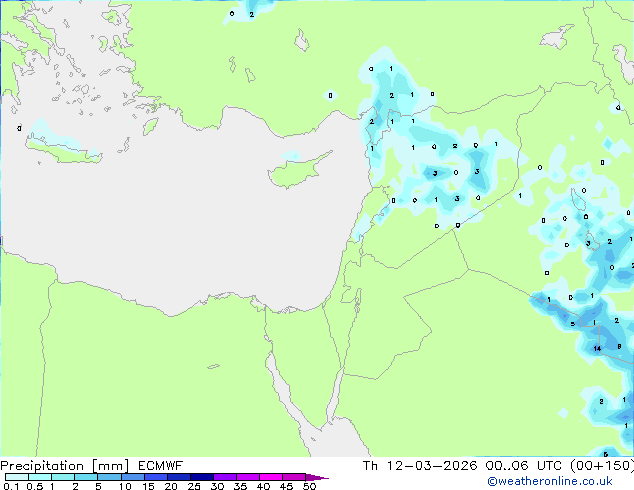Click the dark blue swatch between 20 and 25
Screen dimensions: 634x490
tap(179, 477)
